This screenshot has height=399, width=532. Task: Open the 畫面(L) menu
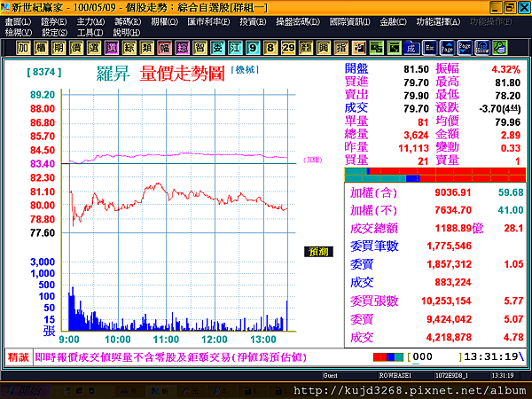coord(18,21)
